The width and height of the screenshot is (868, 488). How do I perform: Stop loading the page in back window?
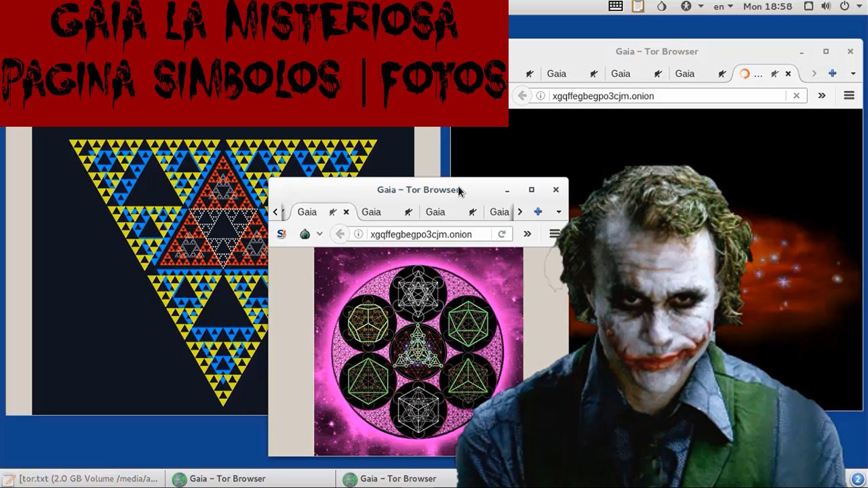click(x=796, y=96)
